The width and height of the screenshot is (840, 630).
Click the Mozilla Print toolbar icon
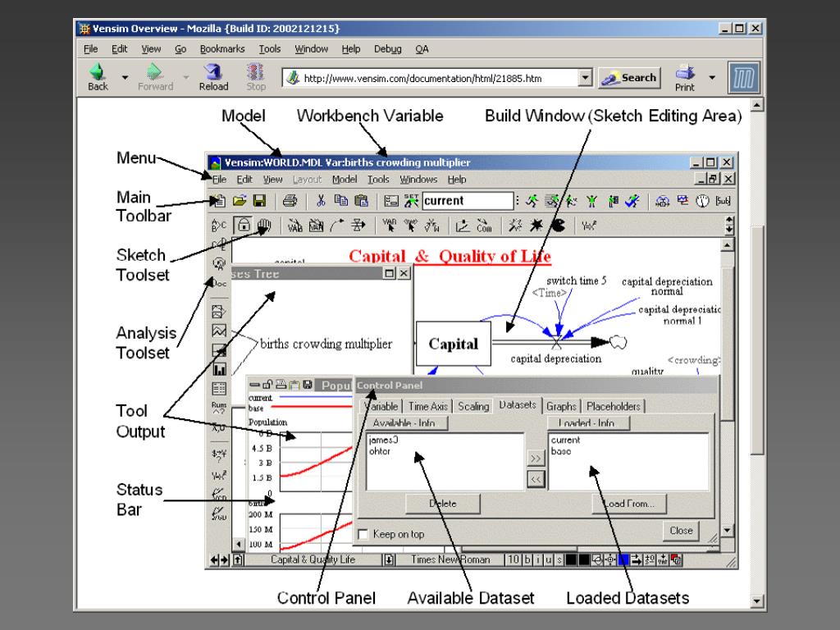pyautogui.click(x=685, y=76)
